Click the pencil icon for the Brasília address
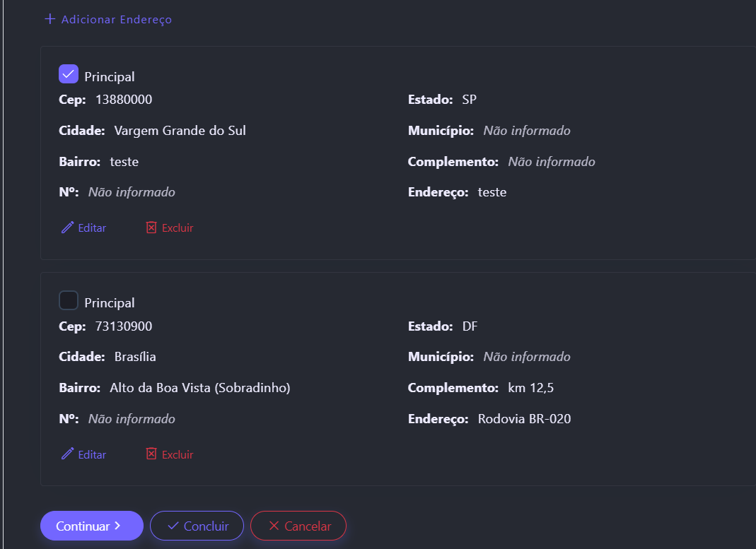The height and width of the screenshot is (549, 756). pos(68,454)
